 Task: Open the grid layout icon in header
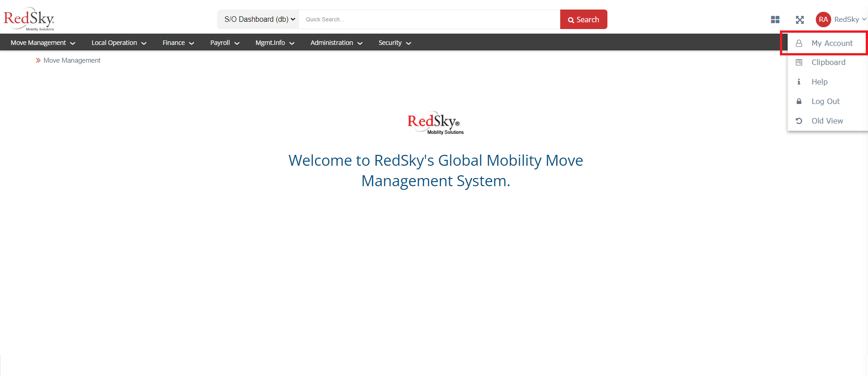(x=775, y=20)
